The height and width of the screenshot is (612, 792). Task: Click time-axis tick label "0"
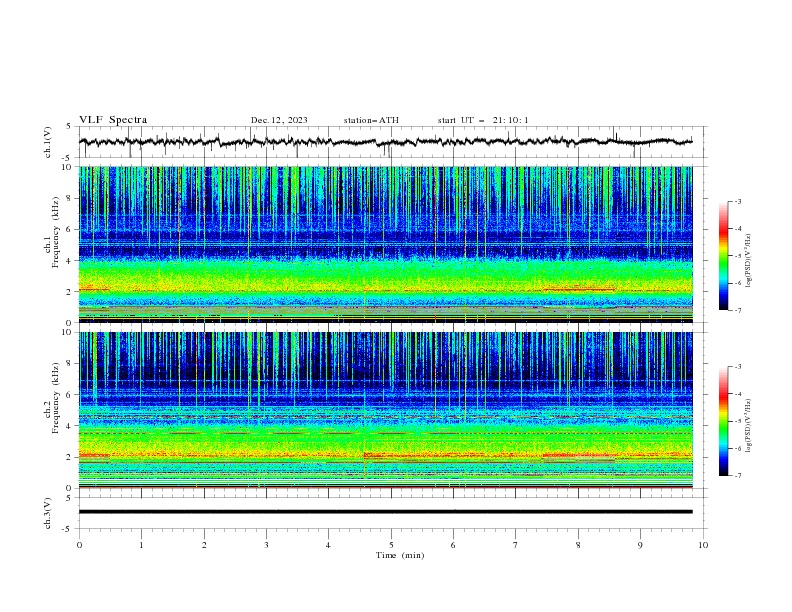79,545
